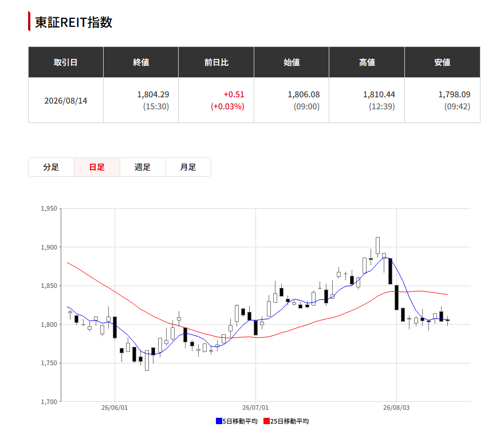Image resolution: width=504 pixels, height=439 pixels.
Task: Toggle the 25日移動平均 legend label
Action: click(x=290, y=421)
